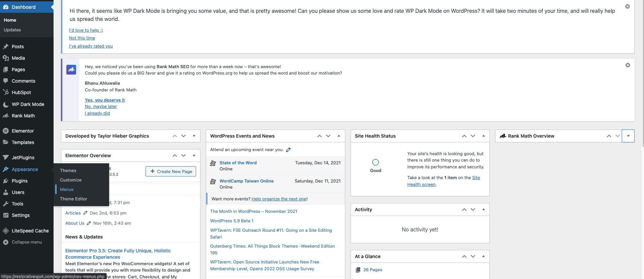Collapse the Site Health Status panel
Screen dimensions: 644x279
(x=483, y=136)
